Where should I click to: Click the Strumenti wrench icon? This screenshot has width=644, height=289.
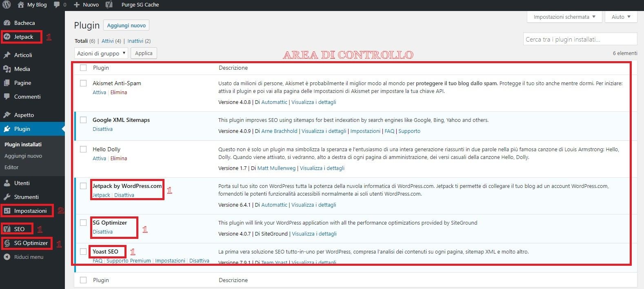click(7, 197)
